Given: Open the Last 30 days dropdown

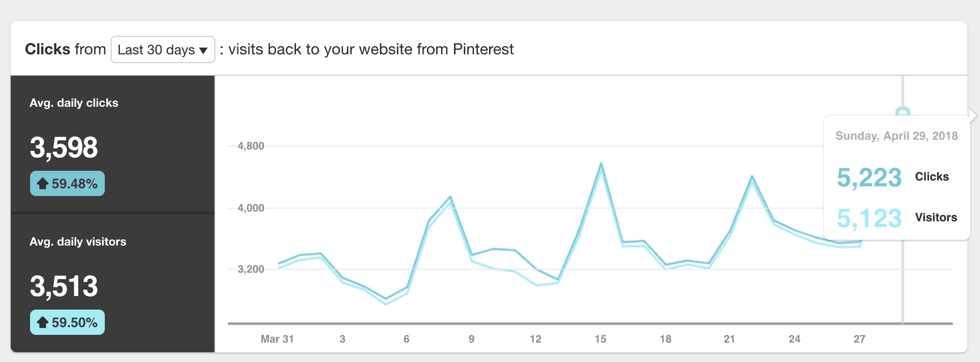Looking at the screenshot, I should [163, 49].
